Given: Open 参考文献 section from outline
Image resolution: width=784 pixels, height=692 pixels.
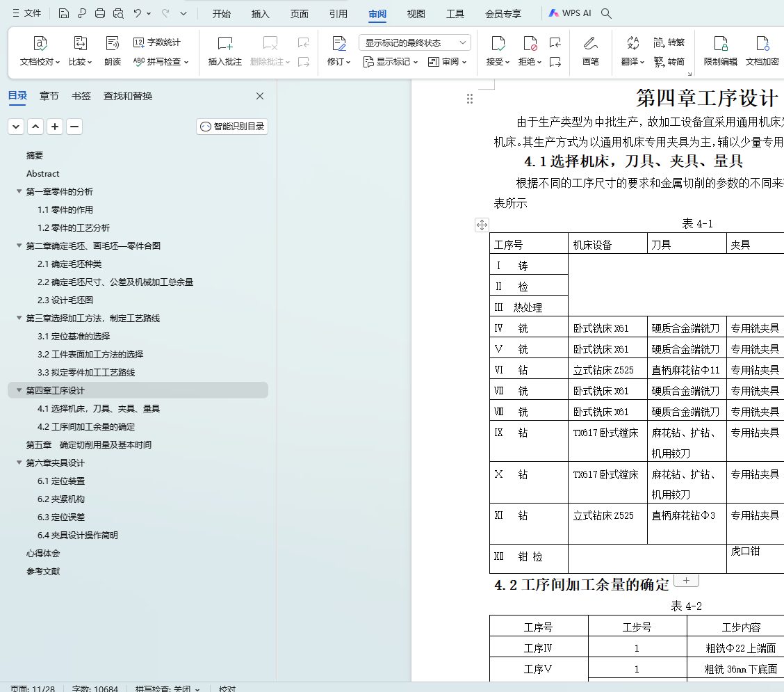Looking at the screenshot, I should click(x=43, y=572).
